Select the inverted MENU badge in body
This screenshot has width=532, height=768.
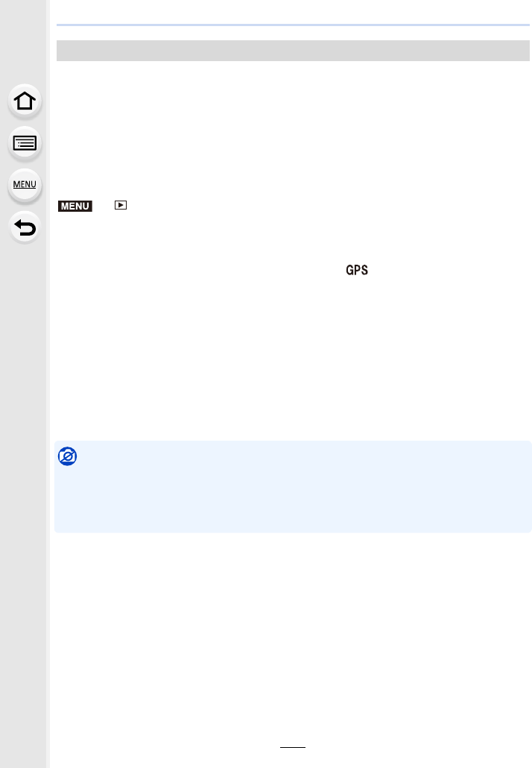75,207
